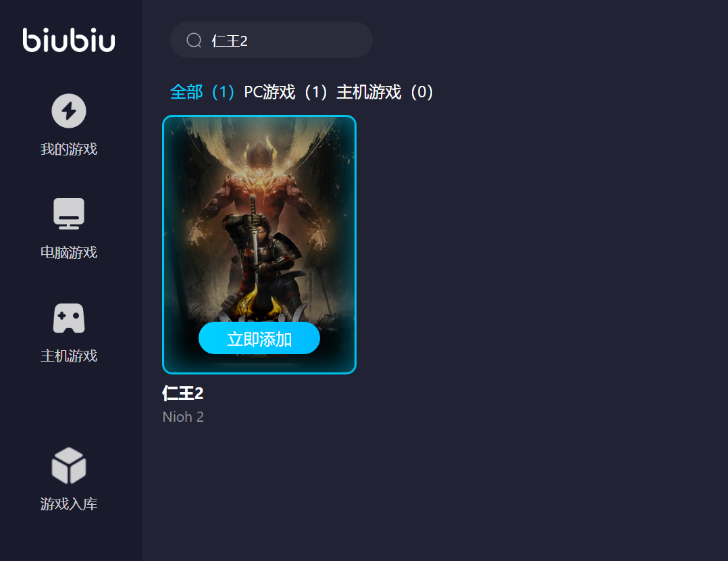Viewport: 728px width, 561px height.
Task: Click the gamepad console games icon
Action: click(x=69, y=318)
